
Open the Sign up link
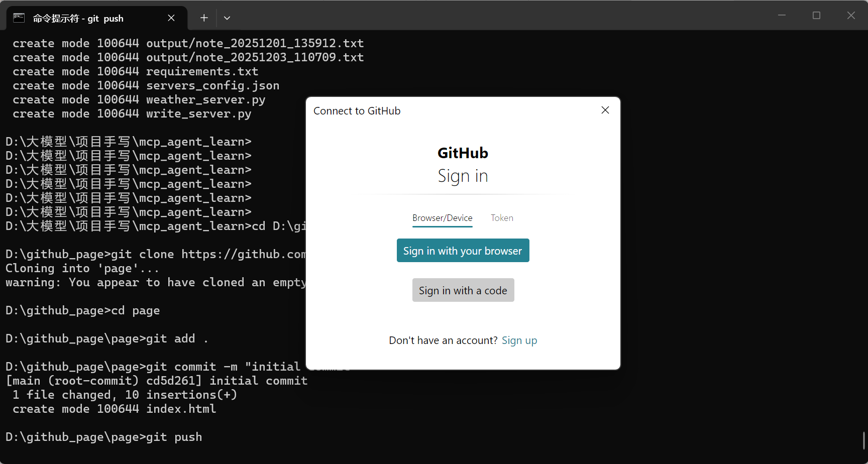(519, 340)
